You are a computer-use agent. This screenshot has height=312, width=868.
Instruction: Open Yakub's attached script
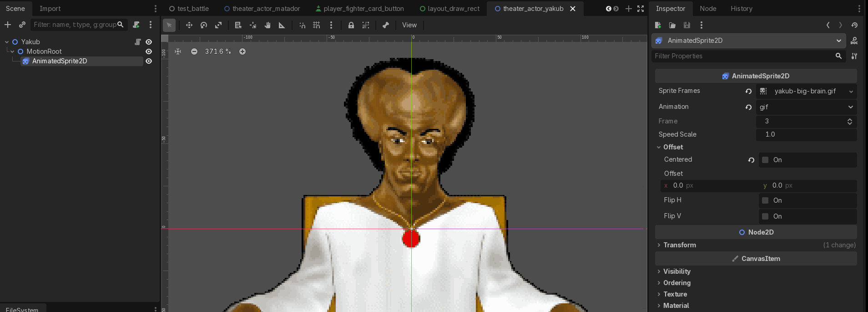(x=138, y=42)
